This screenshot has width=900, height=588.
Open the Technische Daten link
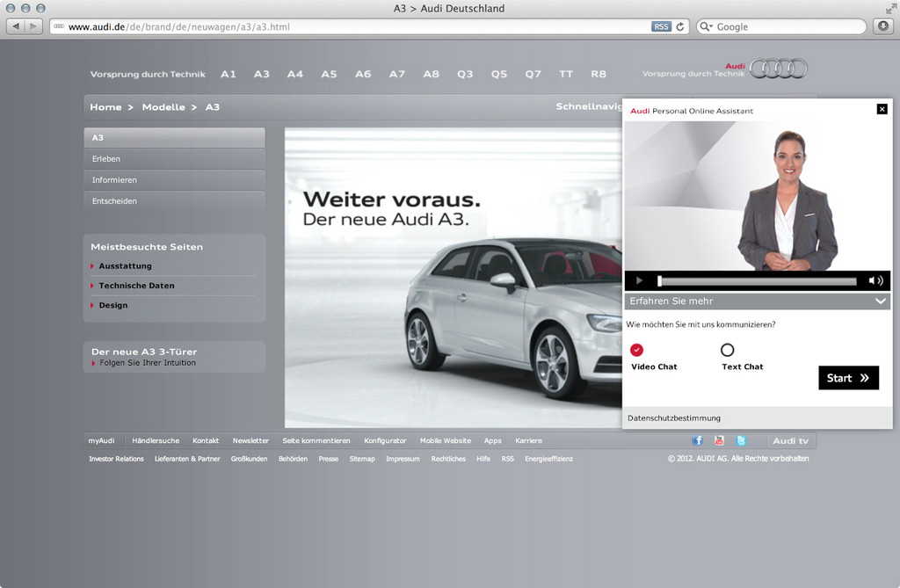point(136,286)
